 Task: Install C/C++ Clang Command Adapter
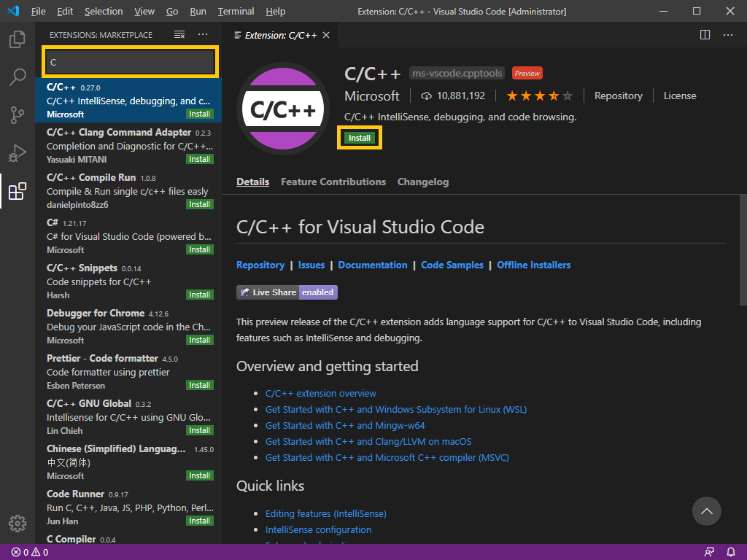(x=200, y=159)
